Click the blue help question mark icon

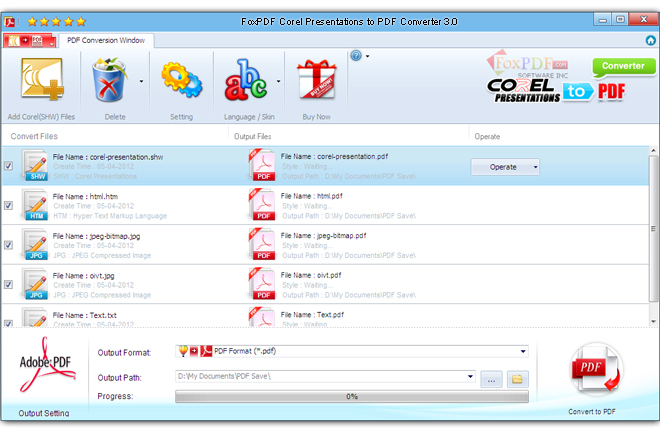356,56
